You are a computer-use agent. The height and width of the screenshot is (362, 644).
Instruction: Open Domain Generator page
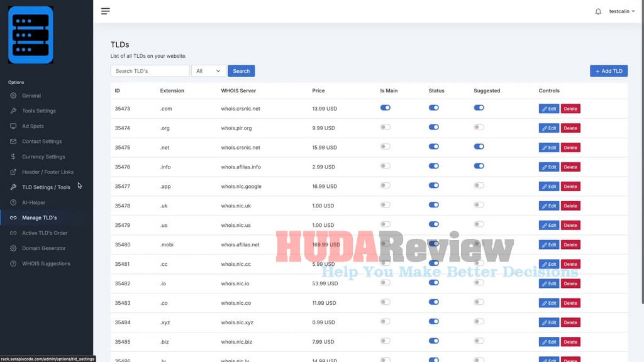tap(43, 248)
